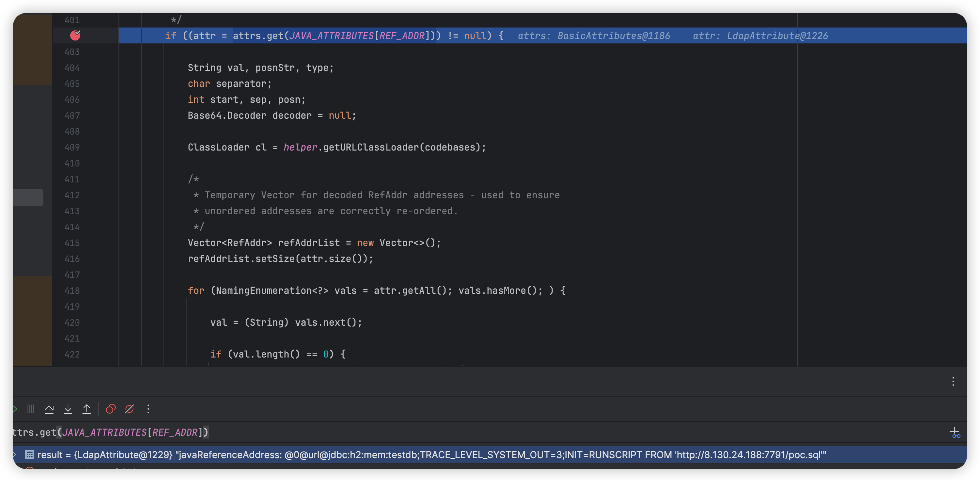
Task: Click line number 409 in the gutter
Action: (x=72, y=147)
